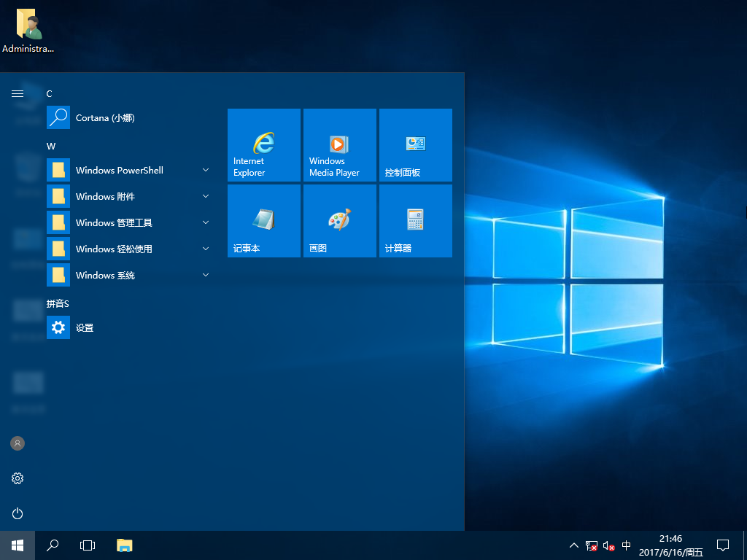
Task: Expand the Windows 管理工具 chevron
Action: (x=206, y=222)
